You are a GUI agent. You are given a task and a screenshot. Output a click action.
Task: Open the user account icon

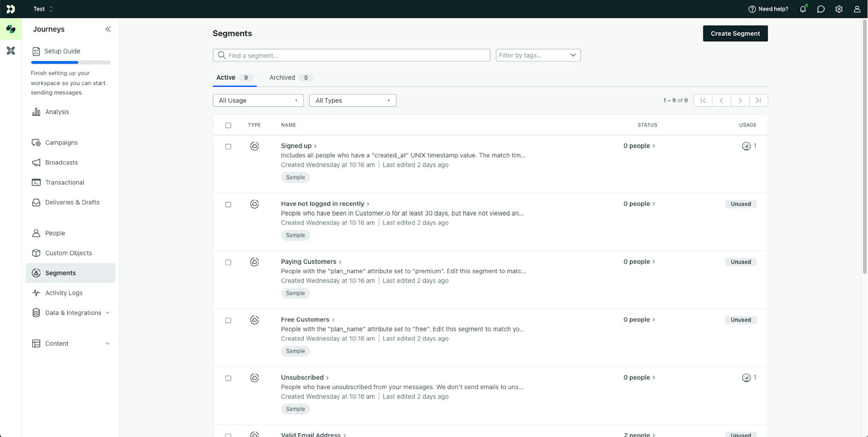coord(857,9)
